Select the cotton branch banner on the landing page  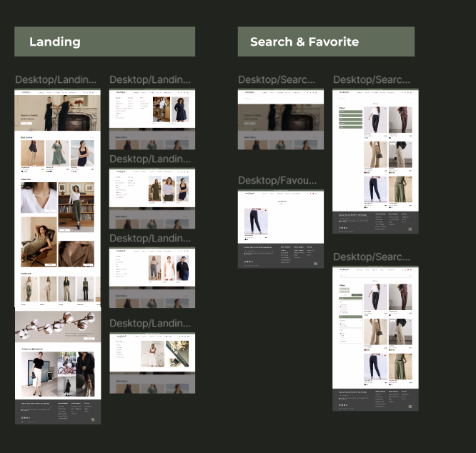58,327
